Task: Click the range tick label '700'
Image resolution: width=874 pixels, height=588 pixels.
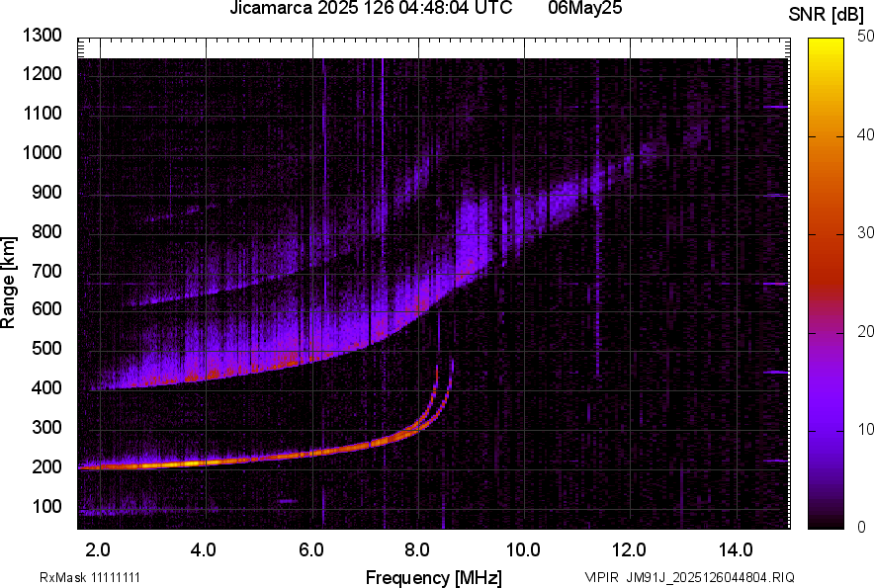Action: 46,271
